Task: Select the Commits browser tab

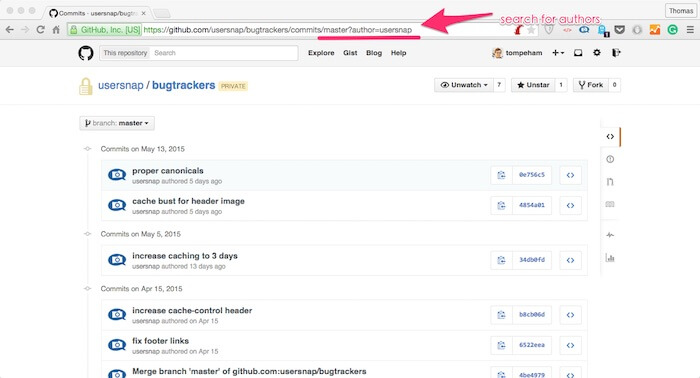Action: coord(96,13)
